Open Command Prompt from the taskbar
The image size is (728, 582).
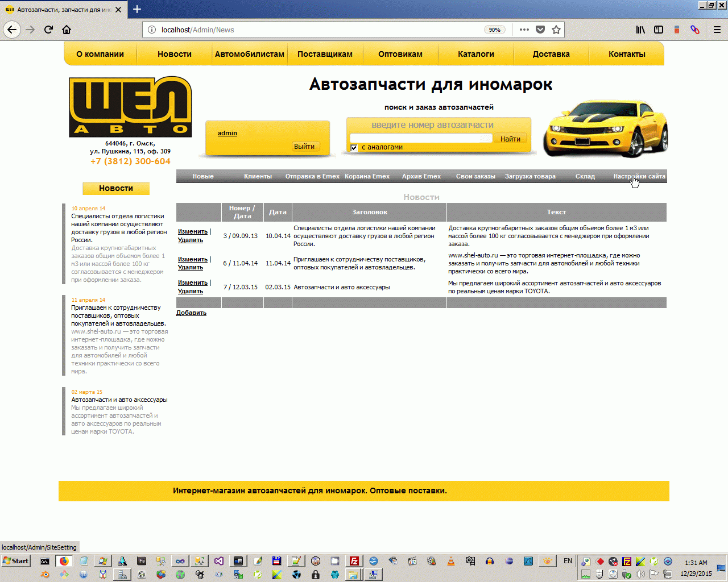44,561
